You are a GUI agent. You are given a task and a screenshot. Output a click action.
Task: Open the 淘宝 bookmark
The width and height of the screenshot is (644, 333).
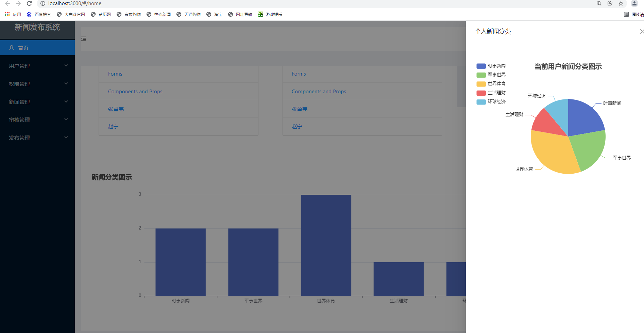214,14
